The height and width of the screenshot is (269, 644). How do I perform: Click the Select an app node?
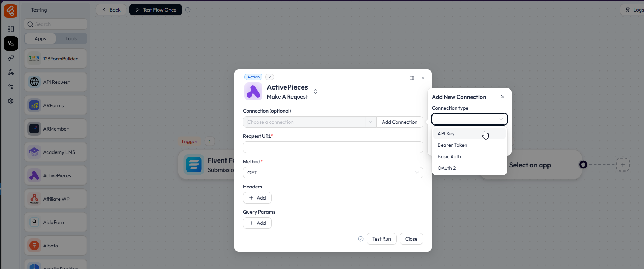(530, 165)
